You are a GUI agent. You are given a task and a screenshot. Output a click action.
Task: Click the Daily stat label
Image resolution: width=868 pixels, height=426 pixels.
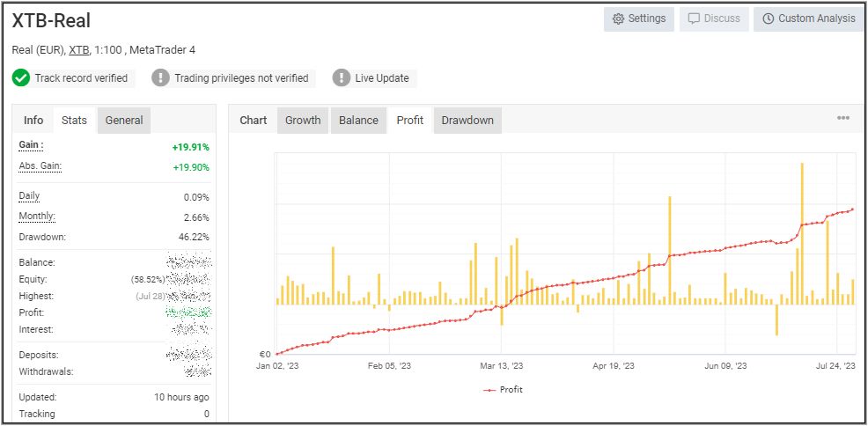point(29,196)
